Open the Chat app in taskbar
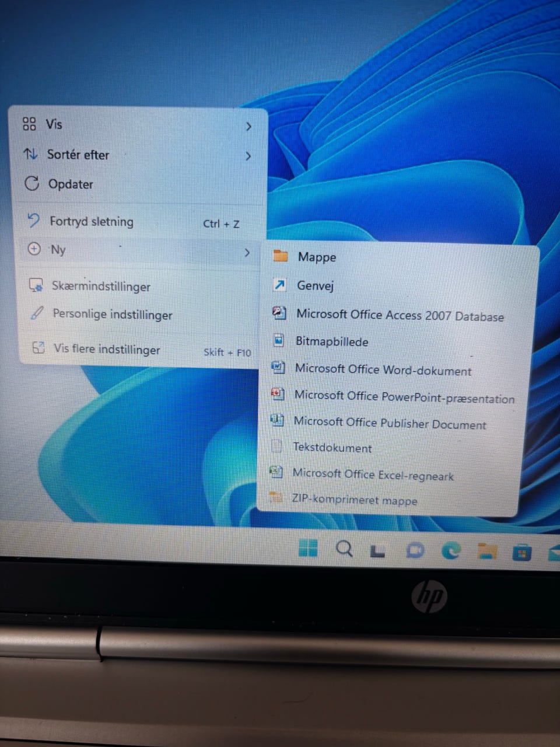The height and width of the screenshot is (747, 560). pos(415,550)
